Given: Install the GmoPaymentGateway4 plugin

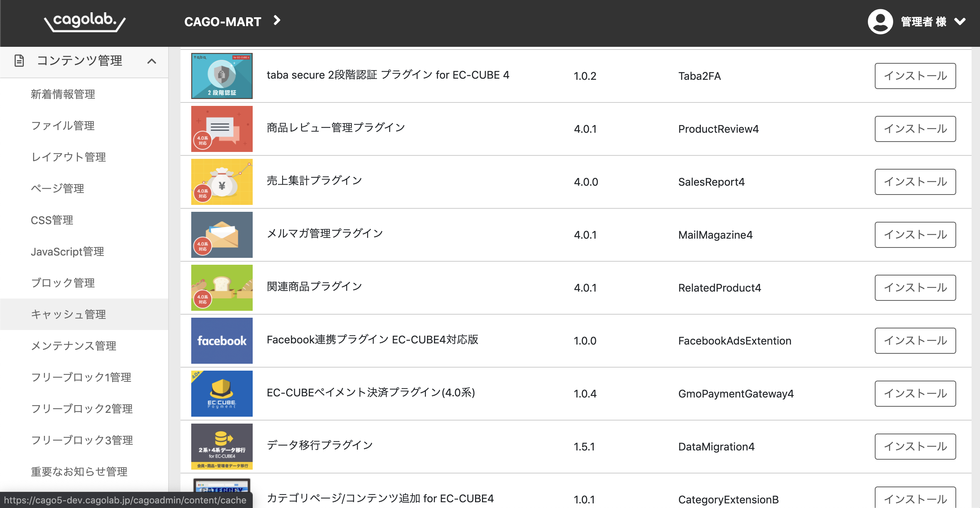Looking at the screenshot, I should [x=915, y=394].
